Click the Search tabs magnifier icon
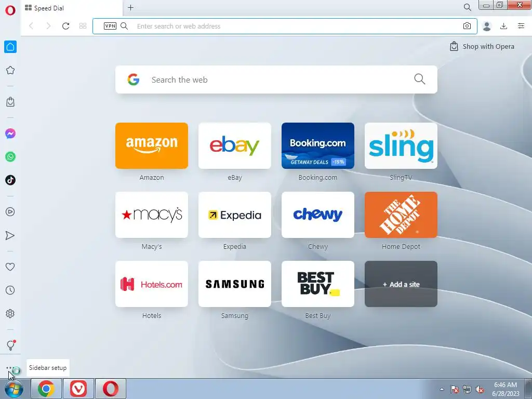Screen dimensions: 532x399 468,7
